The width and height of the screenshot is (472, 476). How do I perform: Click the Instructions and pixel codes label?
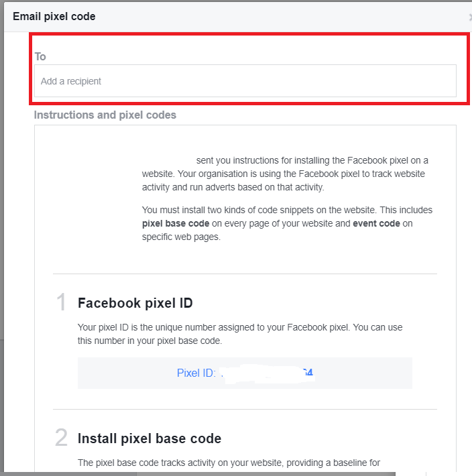105,115
